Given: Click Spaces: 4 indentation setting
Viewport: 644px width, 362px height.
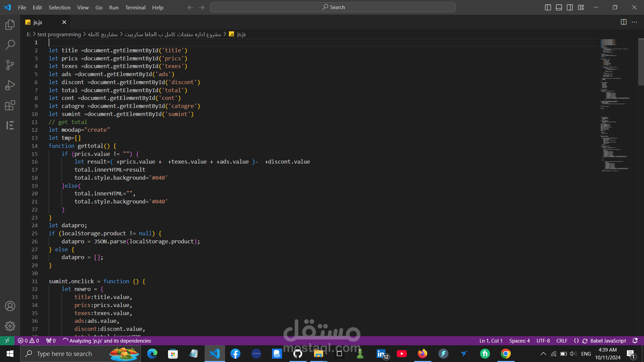Looking at the screenshot, I should pos(519,341).
